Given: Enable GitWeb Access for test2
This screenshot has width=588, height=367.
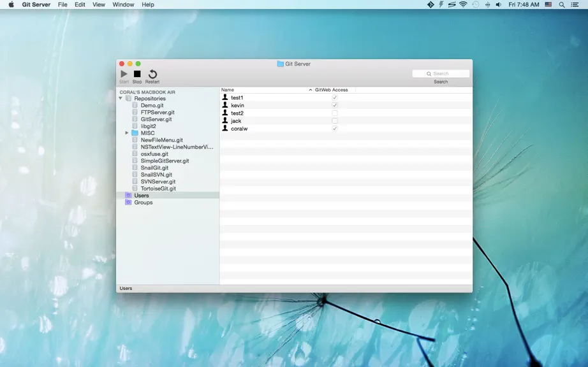Looking at the screenshot, I should [335, 113].
